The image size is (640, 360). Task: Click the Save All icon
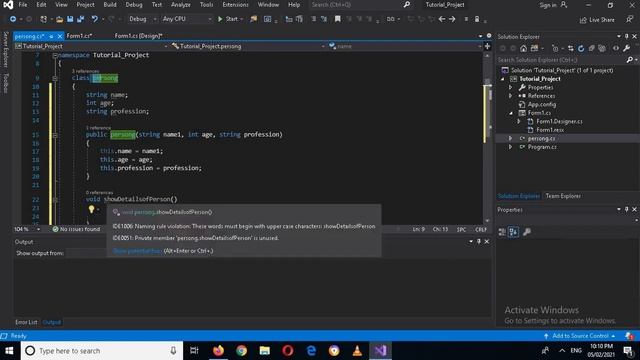pyautogui.click(x=80, y=19)
